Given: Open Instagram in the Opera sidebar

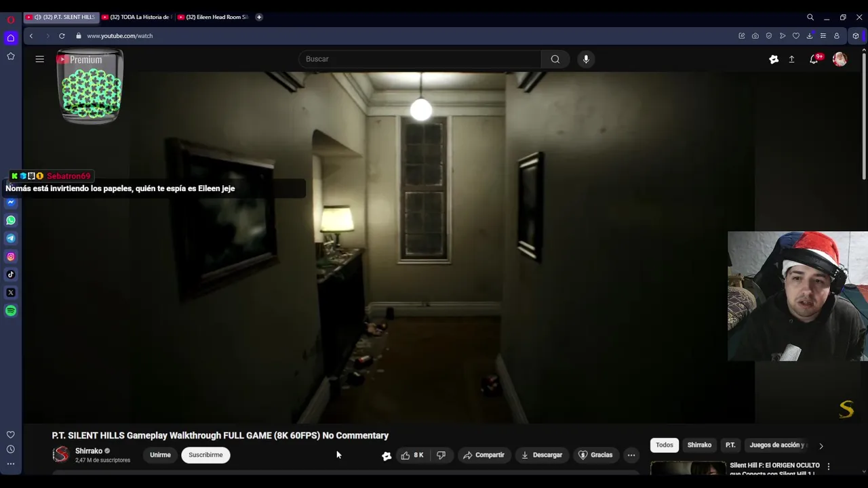Looking at the screenshot, I should click(11, 256).
